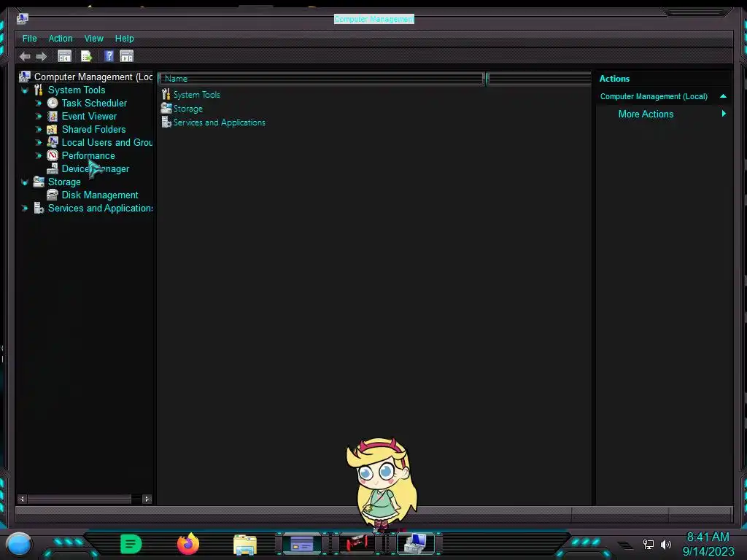Click the Device Manager icon
This screenshot has height=560, width=747.
click(53, 168)
